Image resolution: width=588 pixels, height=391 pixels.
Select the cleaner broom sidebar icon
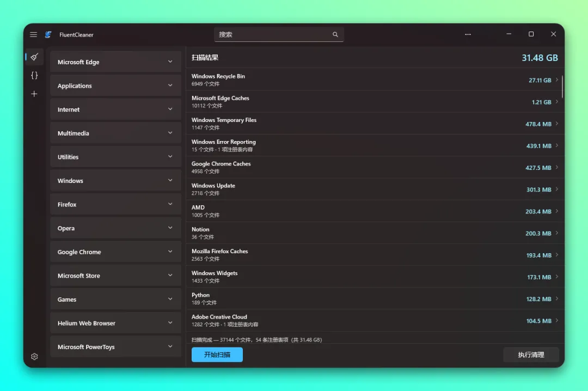coord(34,57)
